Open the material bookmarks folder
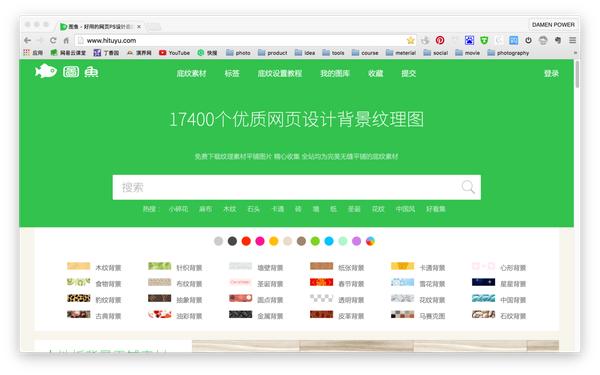Screen dimensions: 600x375 401,53
